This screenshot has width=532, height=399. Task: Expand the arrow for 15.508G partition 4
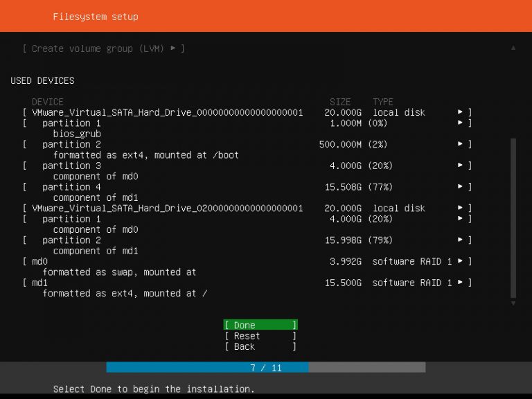(x=460, y=186)
